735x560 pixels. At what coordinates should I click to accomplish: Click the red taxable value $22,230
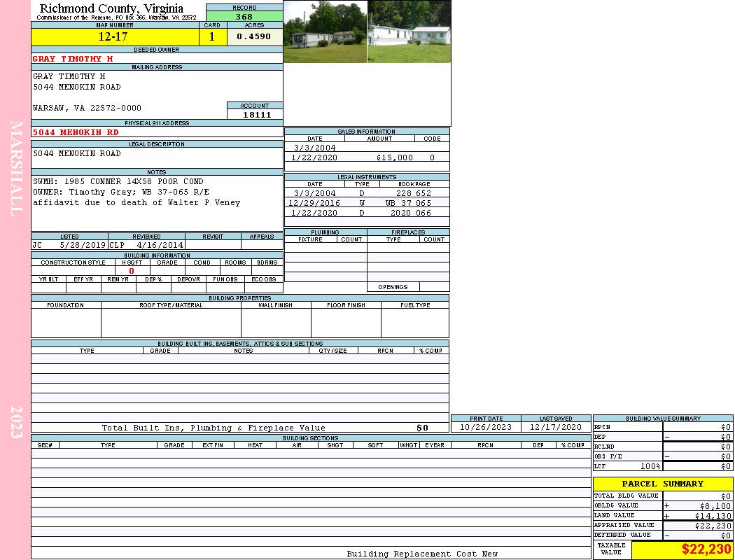click(706, 550)
